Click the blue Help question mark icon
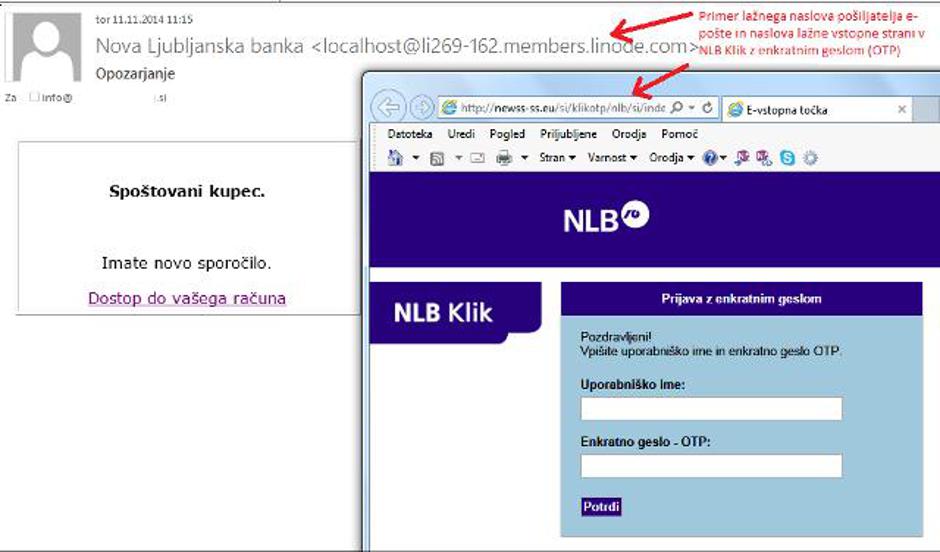Viewport: 940px width, 552px height. pos(710,158)
